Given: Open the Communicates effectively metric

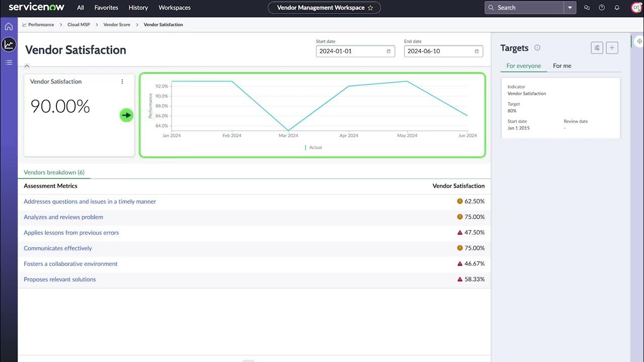Looking at the screenshot, I should click(57, 248).
